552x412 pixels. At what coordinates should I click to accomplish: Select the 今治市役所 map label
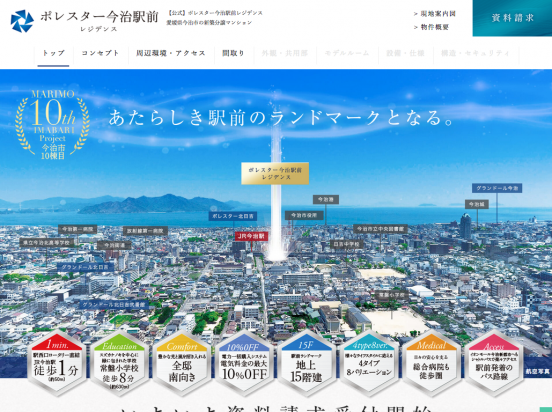point(304,215)
